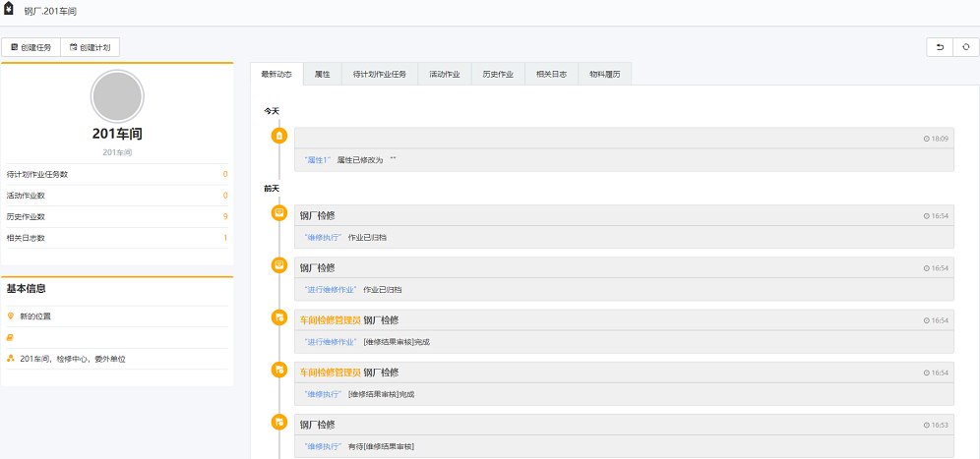Click the 历史作业数 count of 9

tap(225, 216)
